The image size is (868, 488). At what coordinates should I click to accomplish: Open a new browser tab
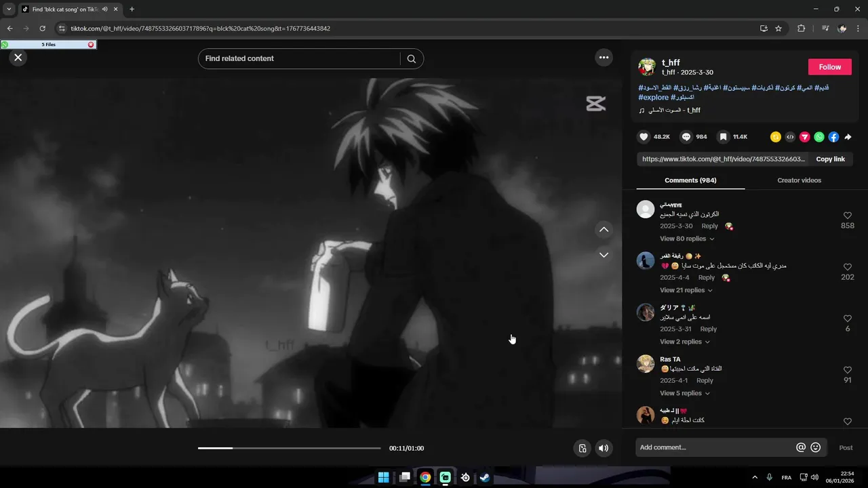point(132,9)
